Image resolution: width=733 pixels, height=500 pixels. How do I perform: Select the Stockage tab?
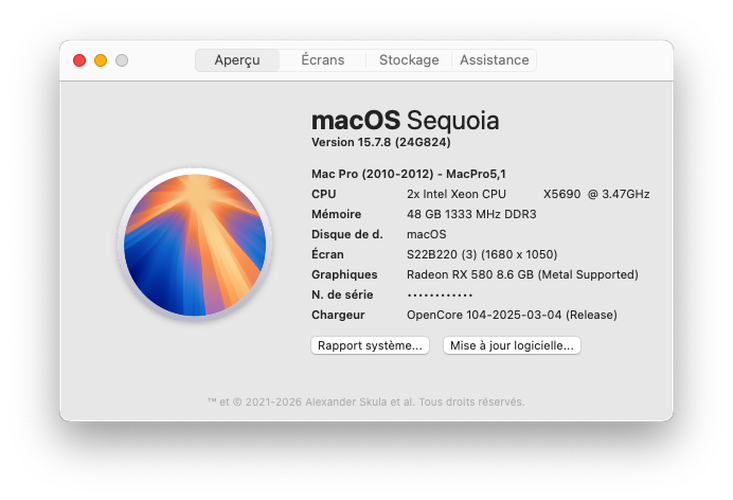pos(409,60)
